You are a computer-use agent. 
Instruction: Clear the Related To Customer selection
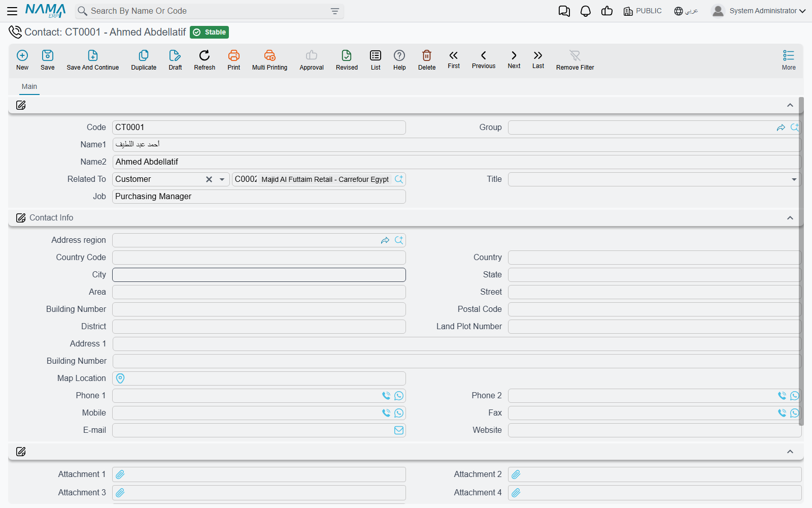click(x=209, y=179)
